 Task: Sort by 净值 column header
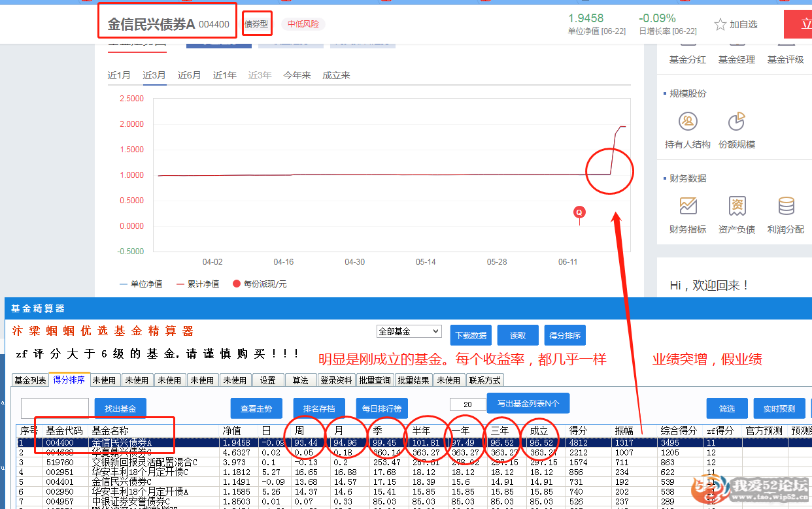point(240,431)
